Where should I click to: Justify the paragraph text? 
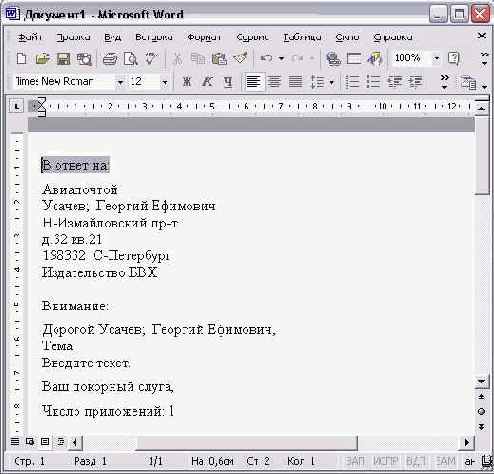pos(295,82)
